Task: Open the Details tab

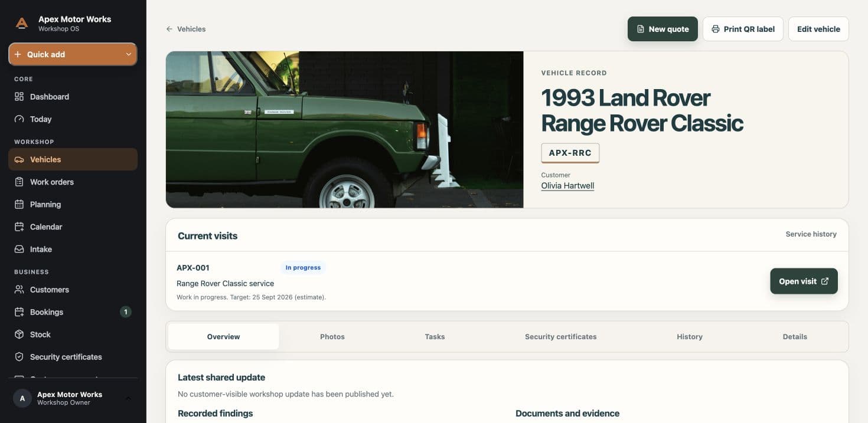Action: point(795,337)
